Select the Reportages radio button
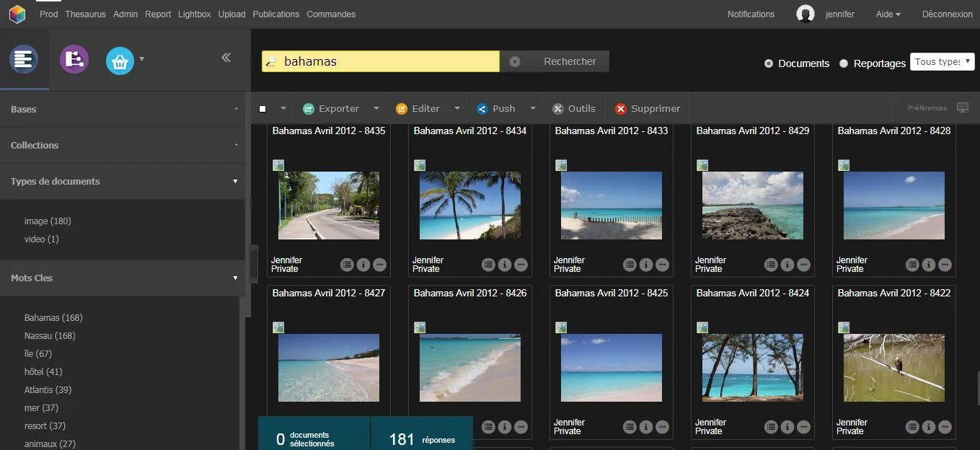 point(844,63)
